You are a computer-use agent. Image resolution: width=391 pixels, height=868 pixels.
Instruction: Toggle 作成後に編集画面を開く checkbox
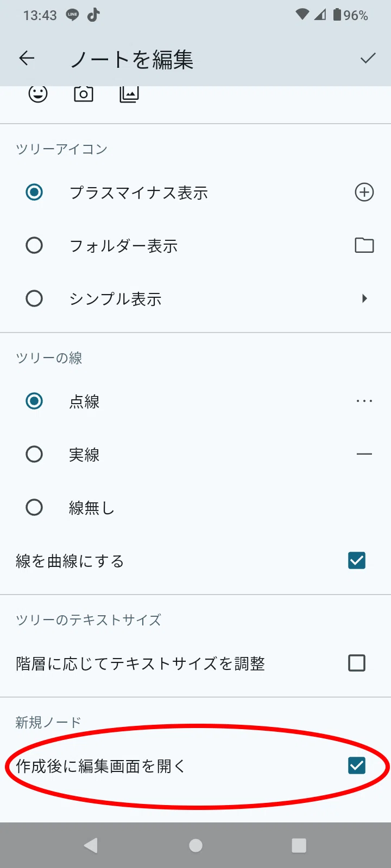(x=357, y=765)
